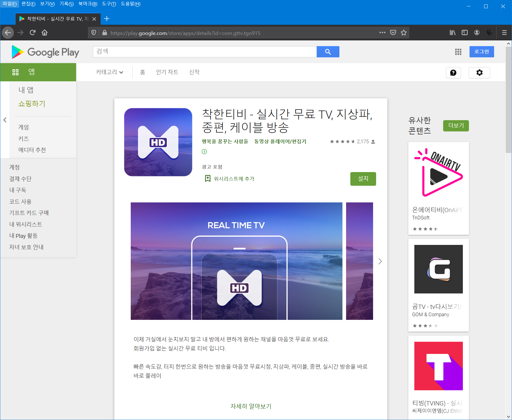Open the 신작 tab
Viewport: 512px width, 420px height.
(194, 72)
